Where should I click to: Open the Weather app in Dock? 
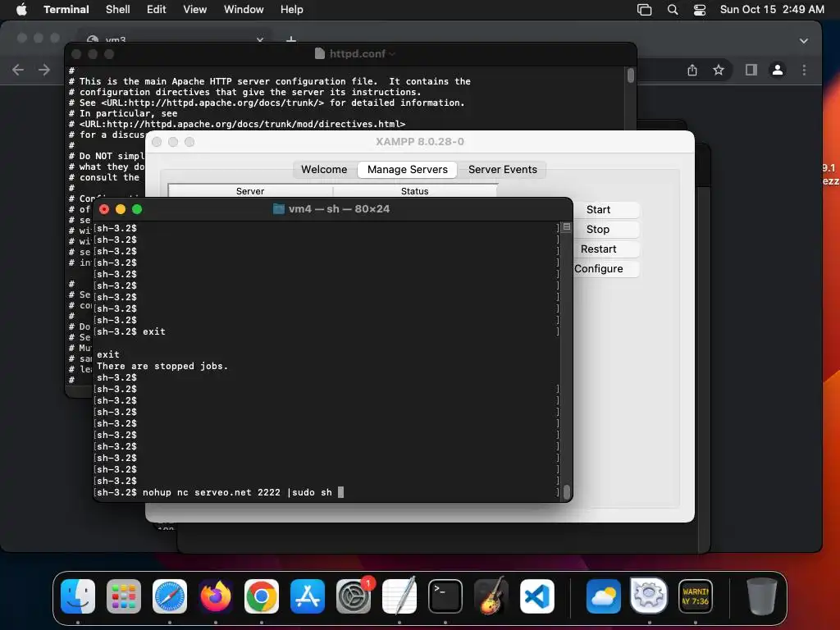click(x=603, y=596)
